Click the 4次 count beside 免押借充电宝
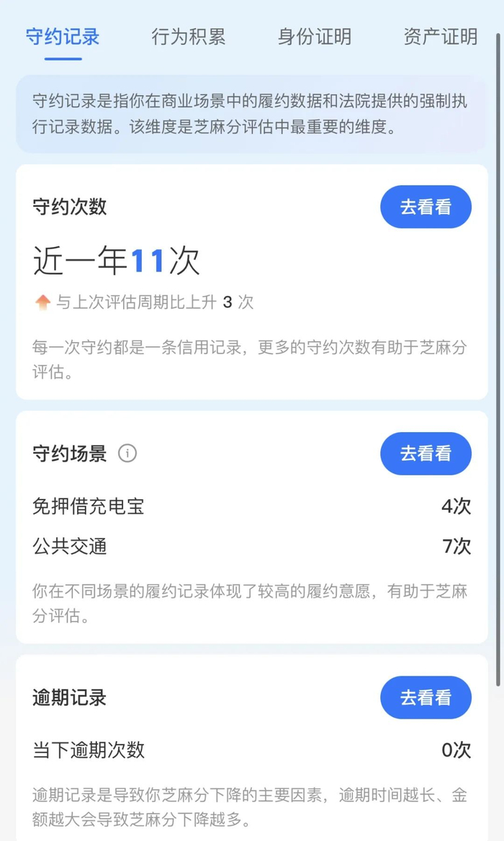 pyautogui.click(x=456, y=506)
